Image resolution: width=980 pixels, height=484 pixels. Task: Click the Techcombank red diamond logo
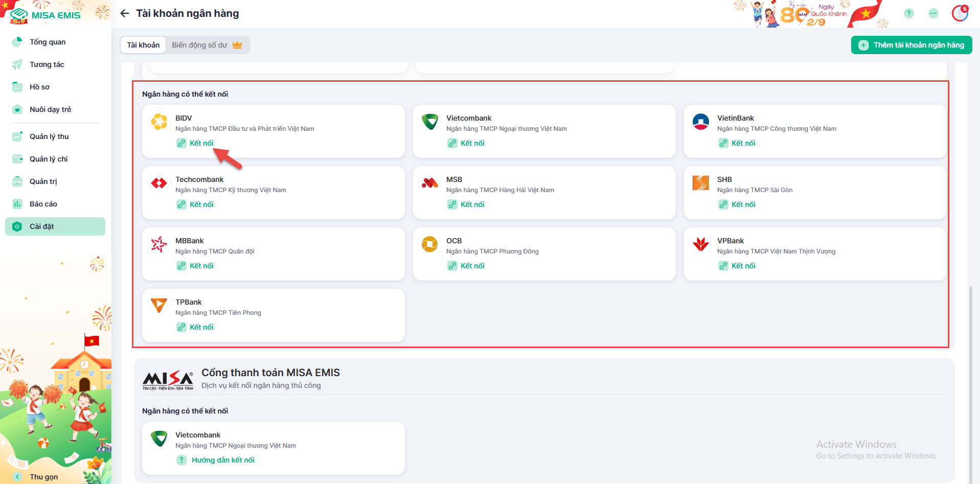tap(159, 183)
